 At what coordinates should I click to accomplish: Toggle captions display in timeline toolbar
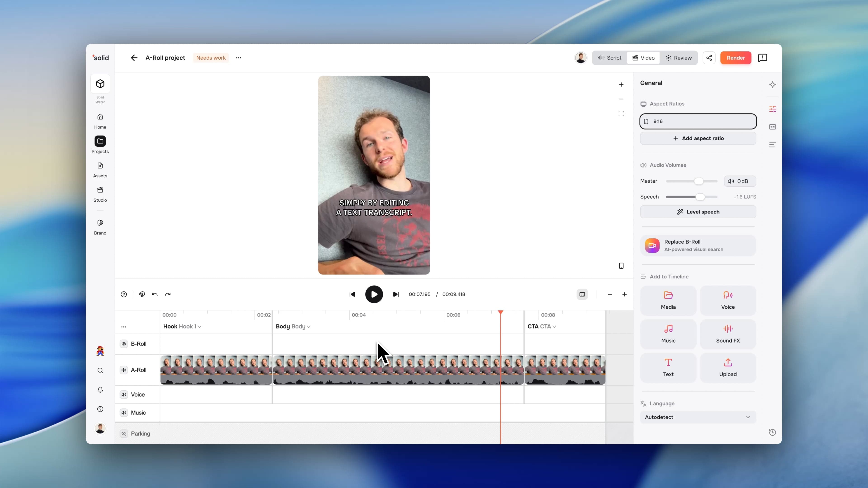click(x=582, y=294)
